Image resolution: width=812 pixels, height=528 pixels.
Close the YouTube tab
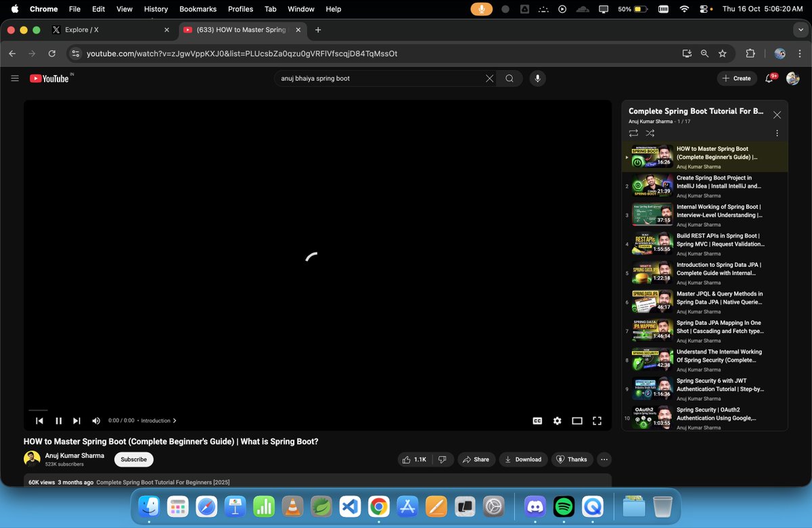click(x=298, y=30)
